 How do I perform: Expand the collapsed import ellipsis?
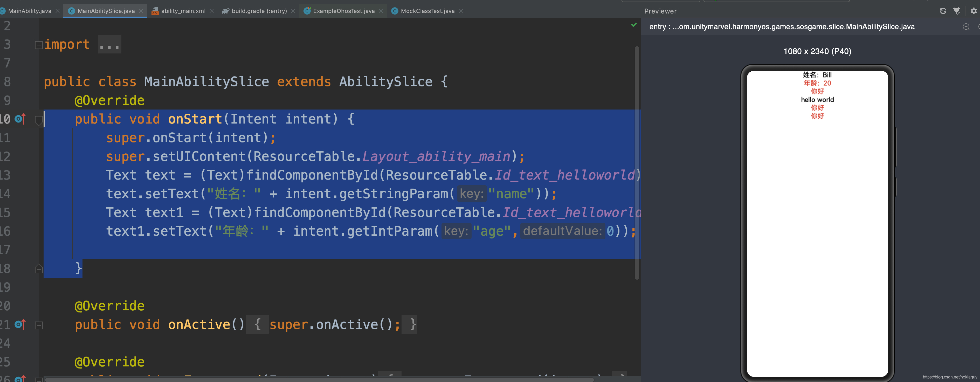point(109,45)
